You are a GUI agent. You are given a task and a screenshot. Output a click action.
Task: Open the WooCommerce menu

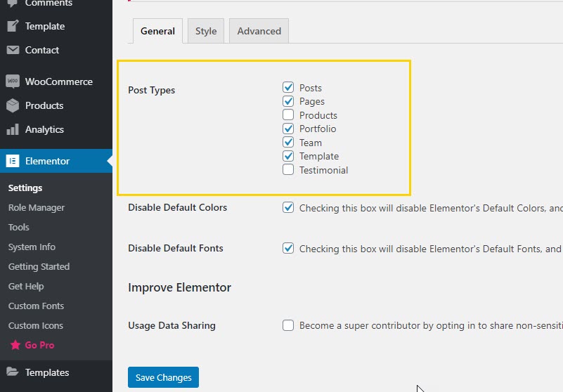click(x=56, y=81)
